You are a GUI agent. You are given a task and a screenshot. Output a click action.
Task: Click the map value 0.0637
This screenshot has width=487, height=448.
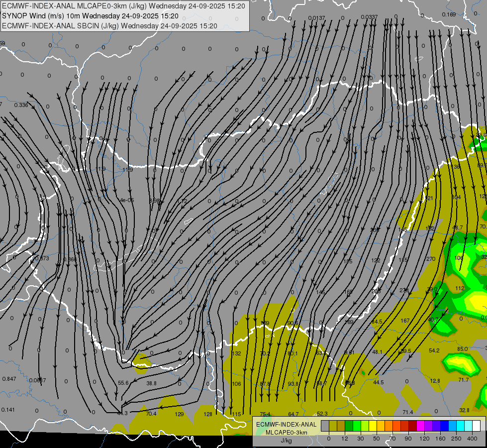pos(38,380)
